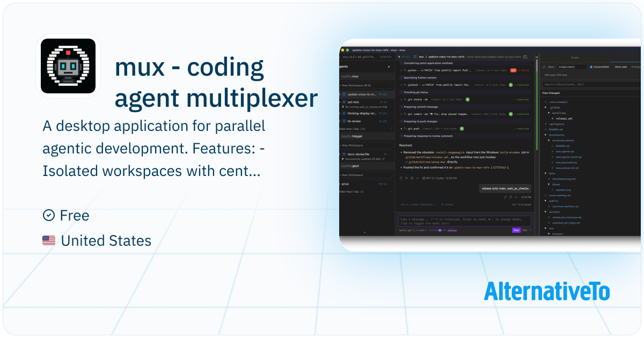The height and width of the screenshot is (338, 644).
Task: Switch to Plan mode
Action: (x=524, y=230)
